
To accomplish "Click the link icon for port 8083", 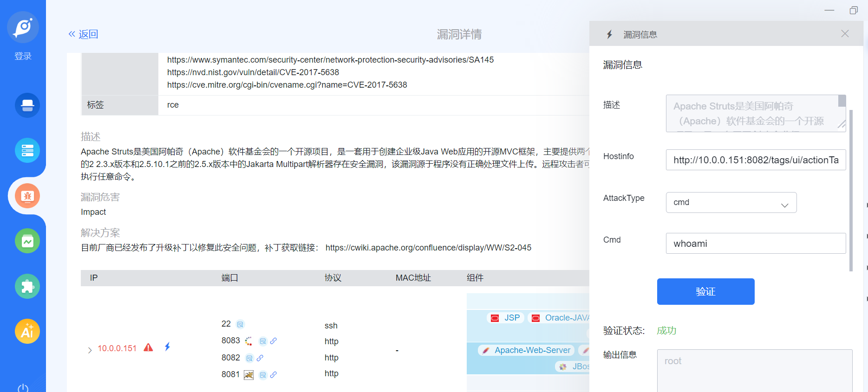I will point(274,341).
